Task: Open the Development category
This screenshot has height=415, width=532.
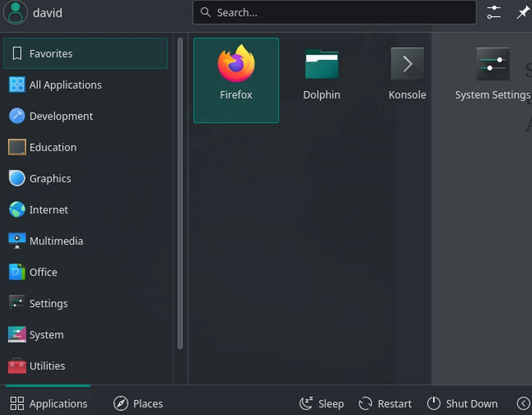Action: point(85,116)
